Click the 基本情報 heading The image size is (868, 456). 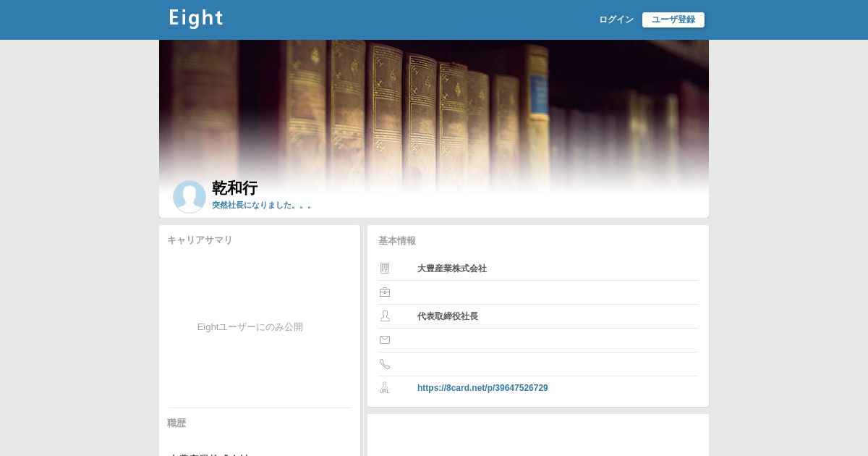coord(397,241)
